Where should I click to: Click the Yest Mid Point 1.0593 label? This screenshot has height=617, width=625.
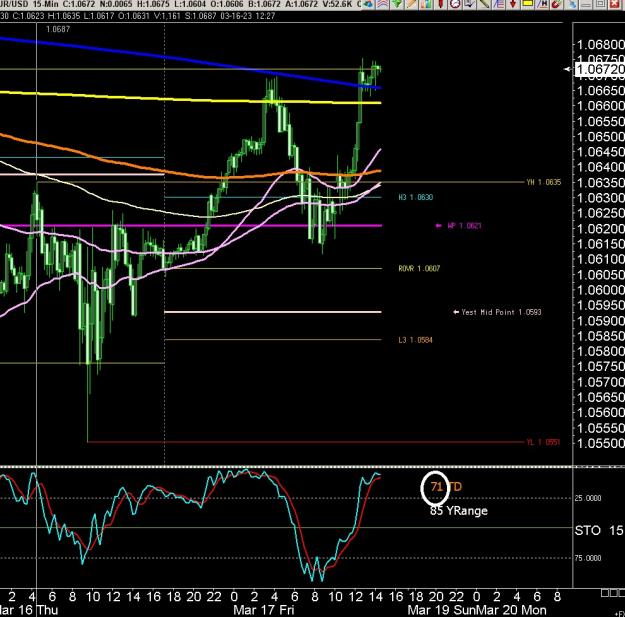point(501,312)
